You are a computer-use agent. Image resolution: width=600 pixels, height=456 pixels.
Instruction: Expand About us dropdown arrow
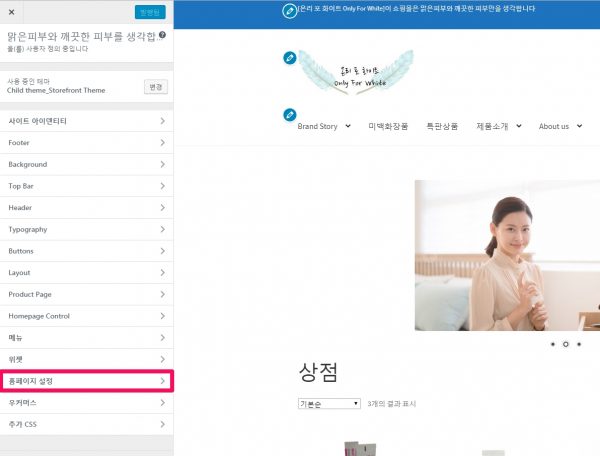coord(579,126)
